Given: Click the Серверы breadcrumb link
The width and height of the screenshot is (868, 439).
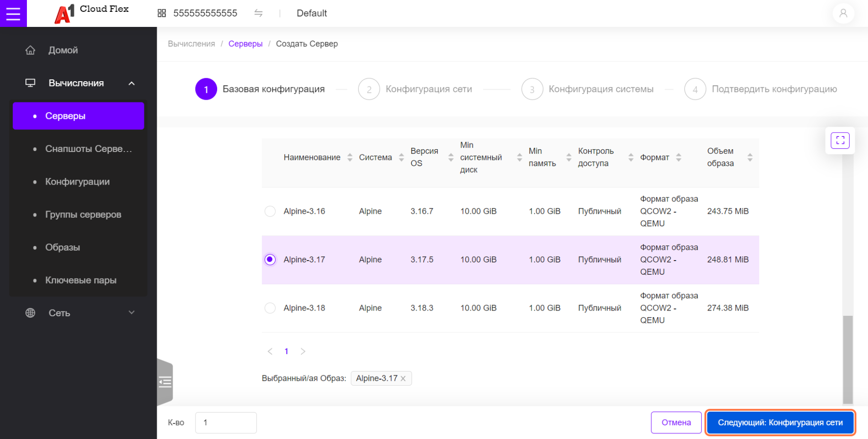Looking at the screenshot, I should pyautogui.click(x=245, y=44).
